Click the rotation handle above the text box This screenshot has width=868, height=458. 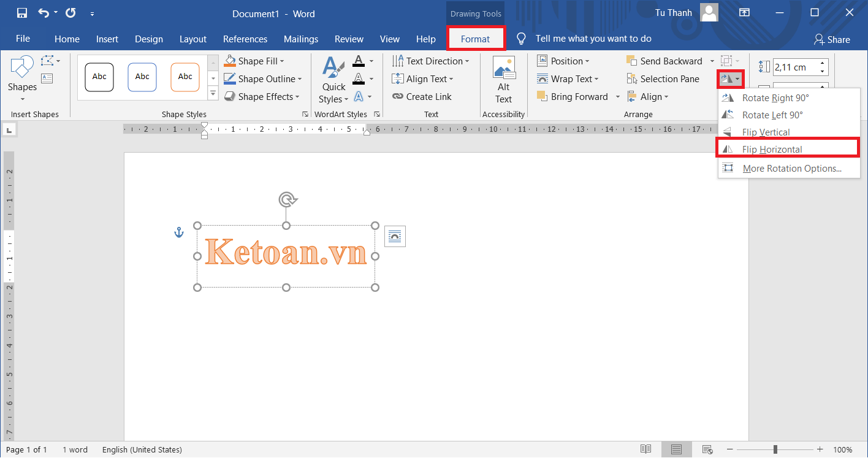coord(287,199)
